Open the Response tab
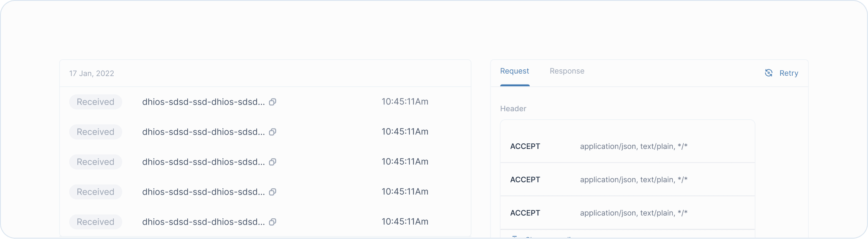Screen dimensions: 868x239 567,71
